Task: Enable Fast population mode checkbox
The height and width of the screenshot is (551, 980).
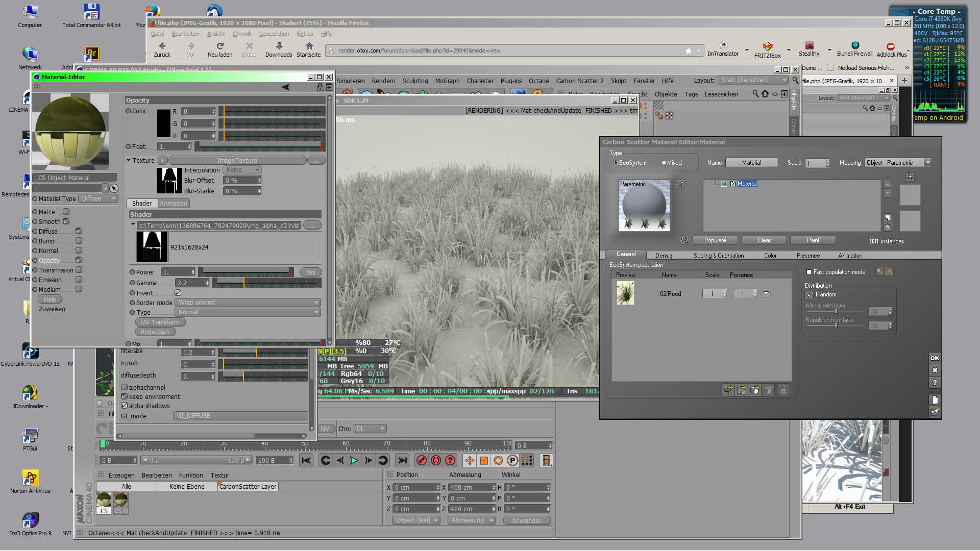Action: pyautogui.click(x=809, y=272)
